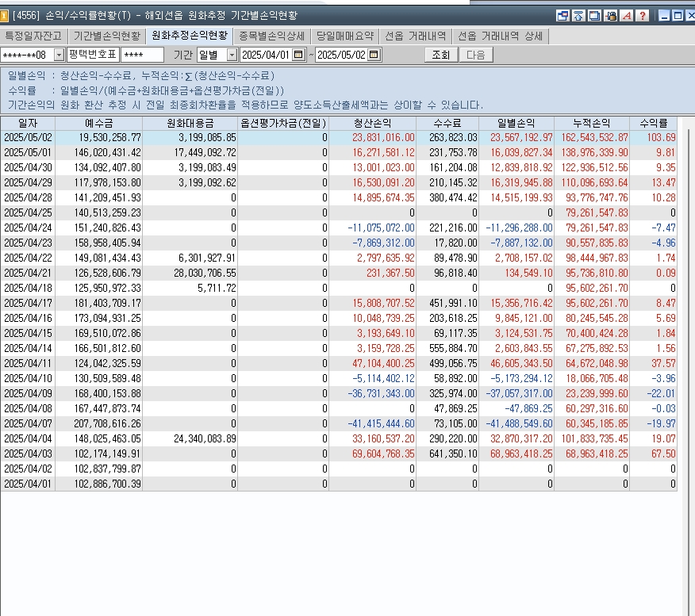Image resolution: width=695 pixels, height=616 pixels.
Task: Click the 수수료 column header
Action: click(447, 123)
